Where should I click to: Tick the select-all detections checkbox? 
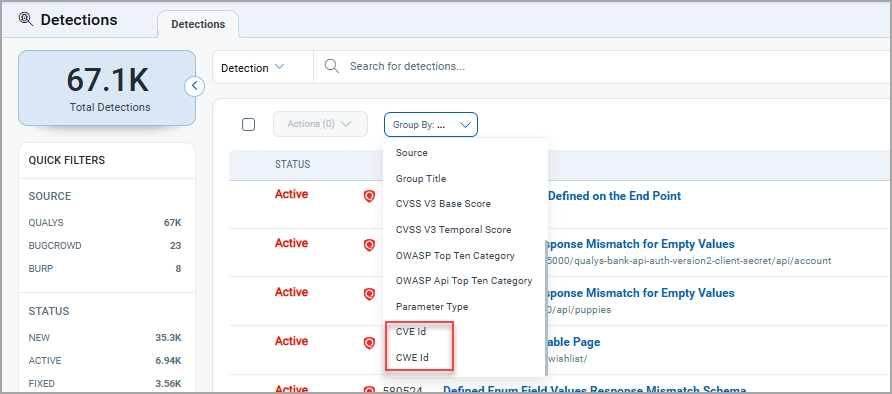pos(249,125)
